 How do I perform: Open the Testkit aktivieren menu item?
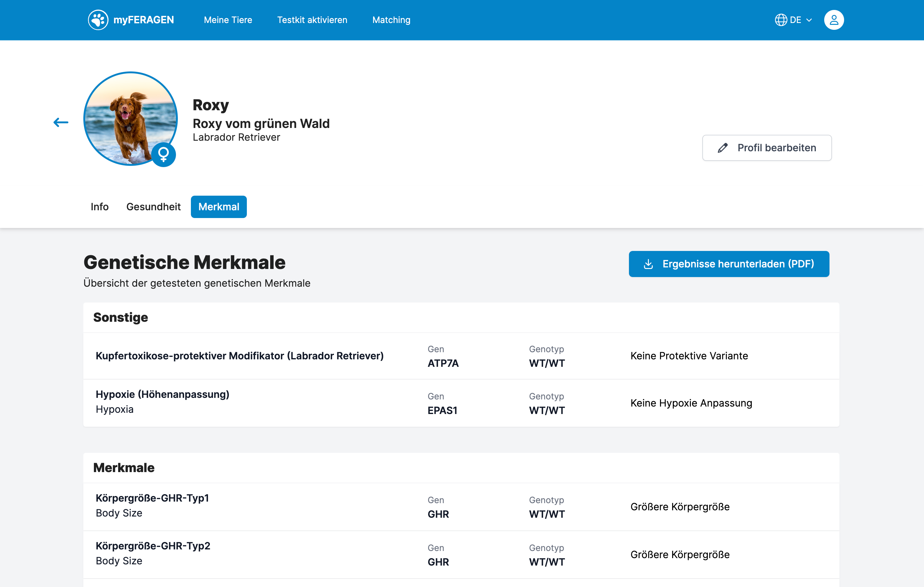pyautogui.click(x=312, y=20)
